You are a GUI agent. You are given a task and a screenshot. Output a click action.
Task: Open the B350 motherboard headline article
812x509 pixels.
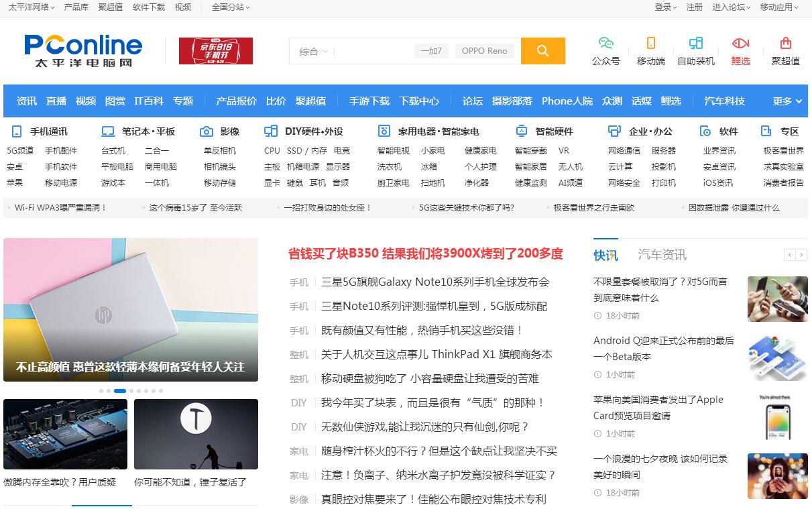425,254
